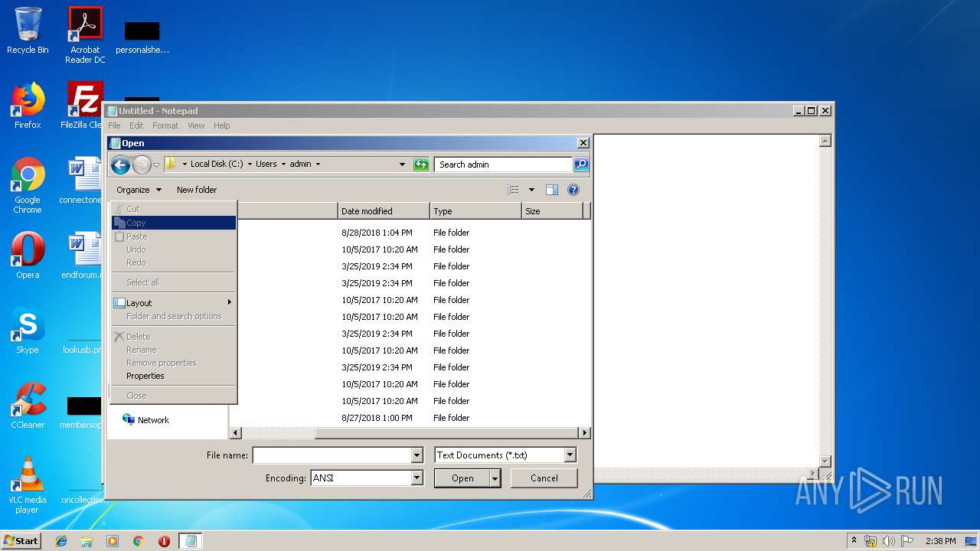Expand the recent locations dropdown arrow
The width and height of the screenshot is (980, 551).
(x=156, y=165)
